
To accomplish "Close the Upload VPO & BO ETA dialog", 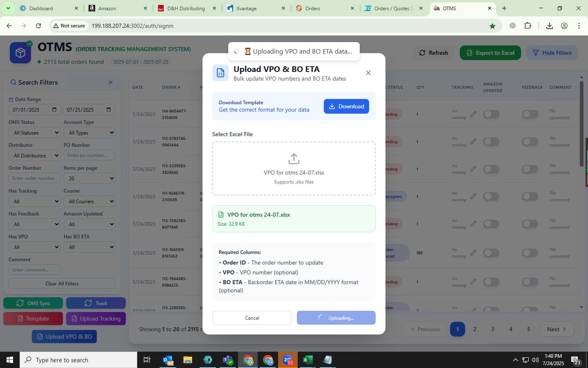I will click(368, 73).
